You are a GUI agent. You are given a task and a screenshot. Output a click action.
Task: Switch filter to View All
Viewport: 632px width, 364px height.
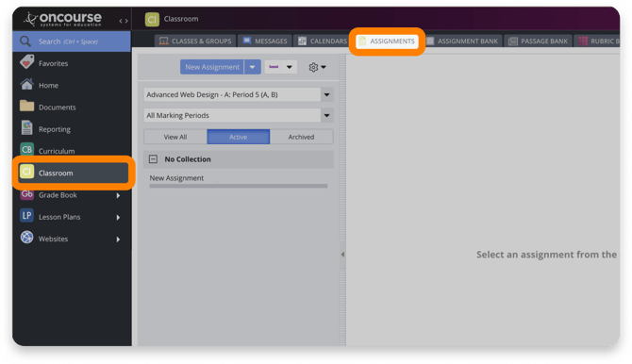(175, 137)
